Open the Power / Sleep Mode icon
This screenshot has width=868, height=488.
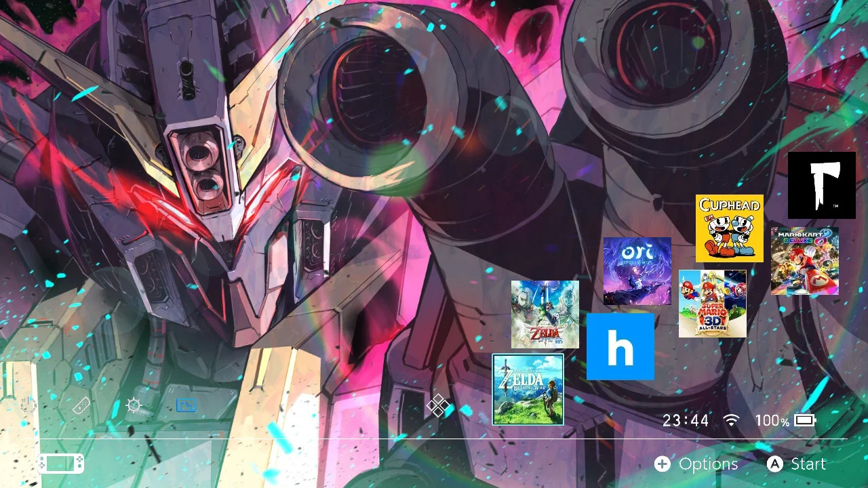tap(28, 406)
